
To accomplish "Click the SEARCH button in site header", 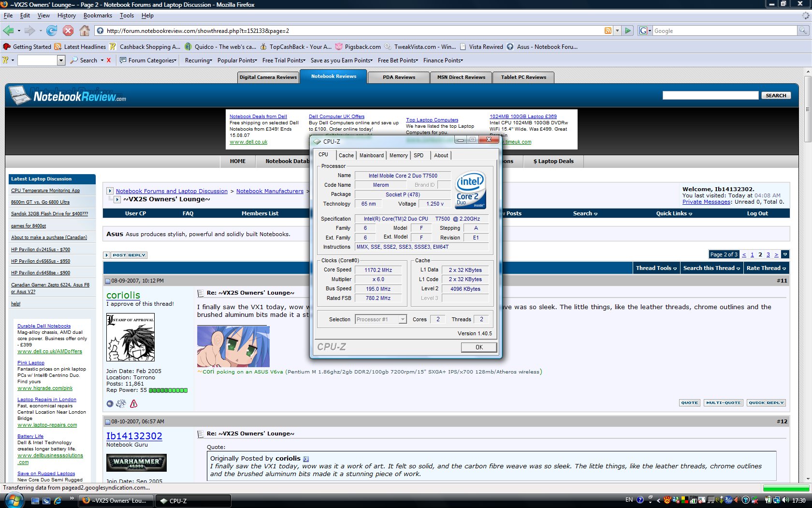I will (x=776, y=95).
